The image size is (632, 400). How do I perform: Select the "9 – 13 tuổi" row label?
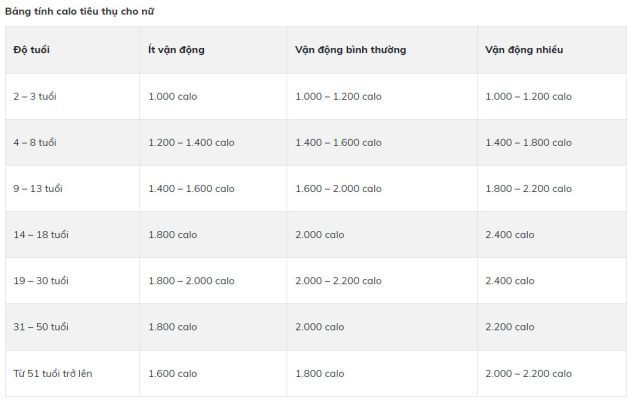37,188
